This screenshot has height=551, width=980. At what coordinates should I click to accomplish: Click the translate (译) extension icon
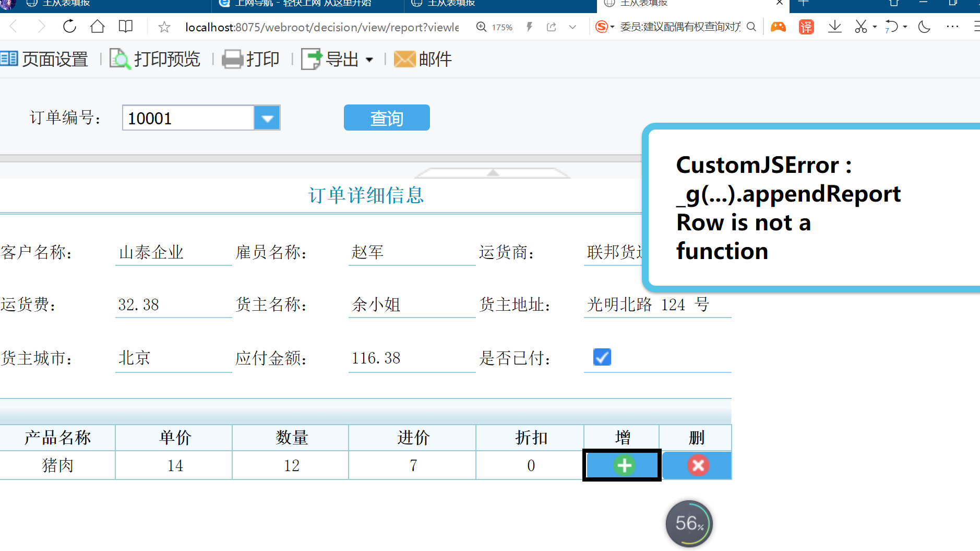point(806,27)
